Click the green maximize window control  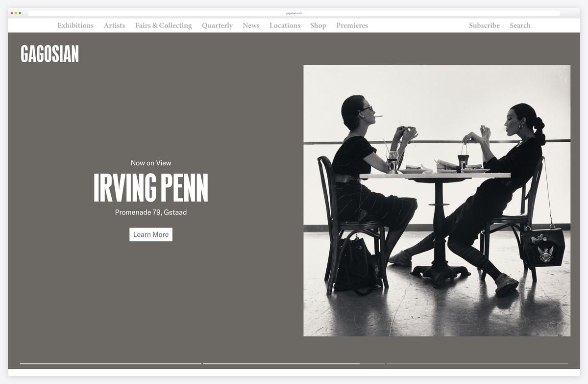click(20, 13)
